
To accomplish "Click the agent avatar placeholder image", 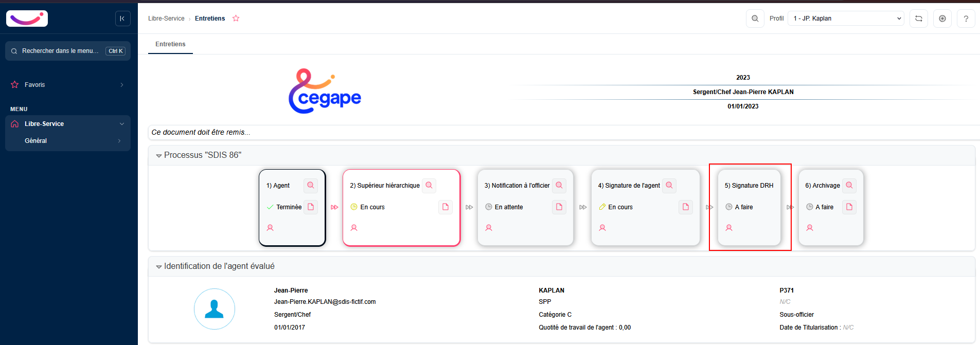I will [x=215, y=309].
